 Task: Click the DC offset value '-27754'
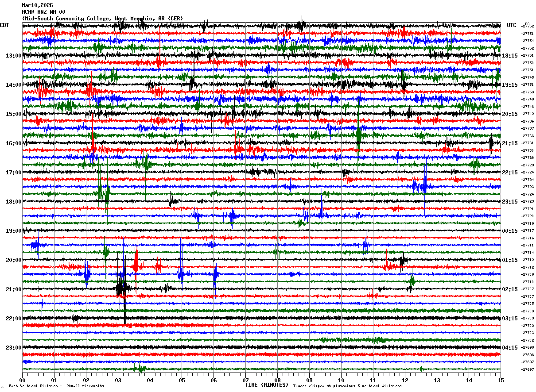[528, 41]
